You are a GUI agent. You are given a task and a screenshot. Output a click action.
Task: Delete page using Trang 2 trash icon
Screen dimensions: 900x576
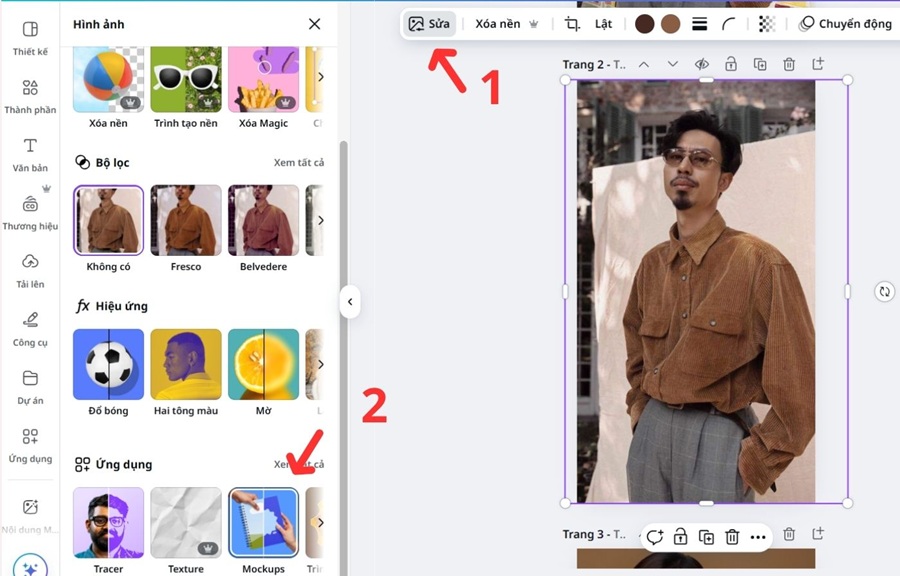click(x=789, y=64)
